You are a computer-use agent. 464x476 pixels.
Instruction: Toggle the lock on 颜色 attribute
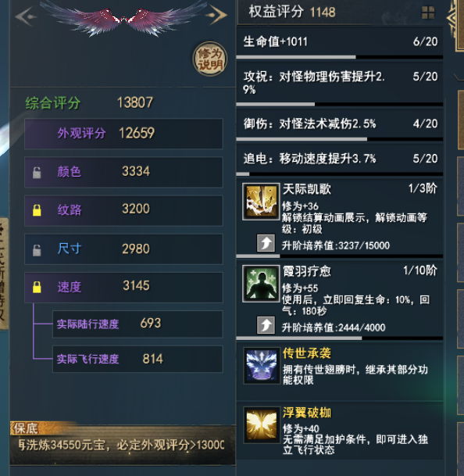[37, 173]
